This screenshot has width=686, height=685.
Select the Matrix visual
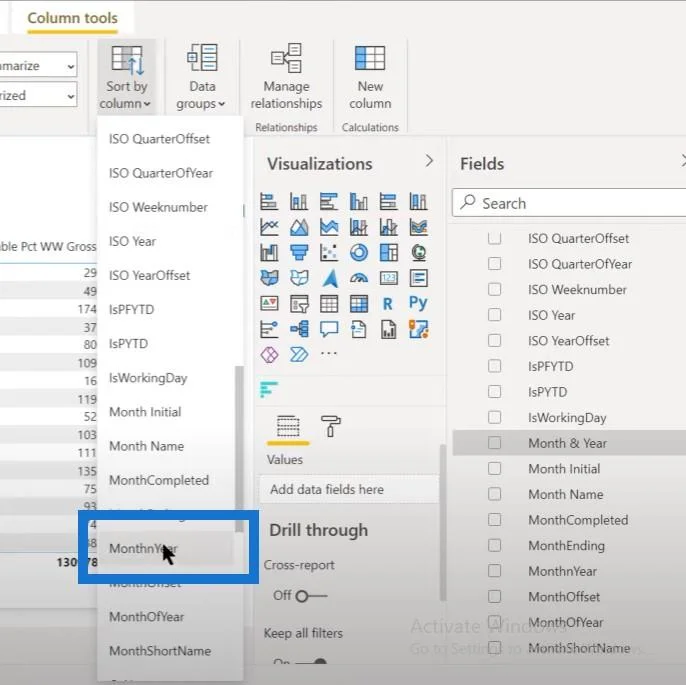(x=359, y=303)
